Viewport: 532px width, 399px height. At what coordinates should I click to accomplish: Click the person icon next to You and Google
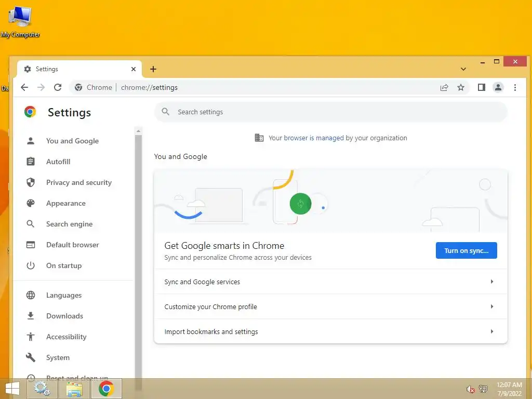tap(31, 141)
